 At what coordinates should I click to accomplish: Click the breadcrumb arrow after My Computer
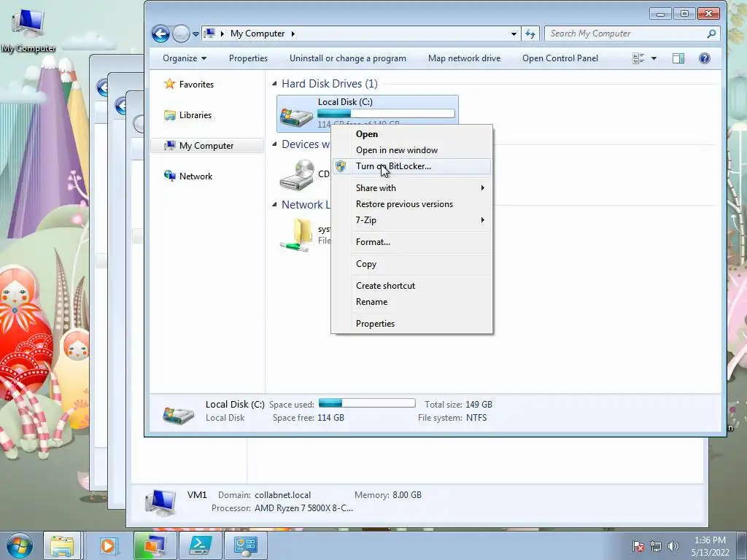click(293, 34)
